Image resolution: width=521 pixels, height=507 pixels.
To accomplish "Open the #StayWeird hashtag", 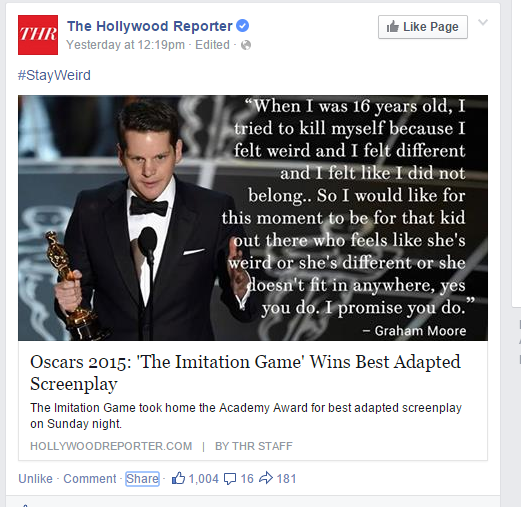I will [54, 75].
